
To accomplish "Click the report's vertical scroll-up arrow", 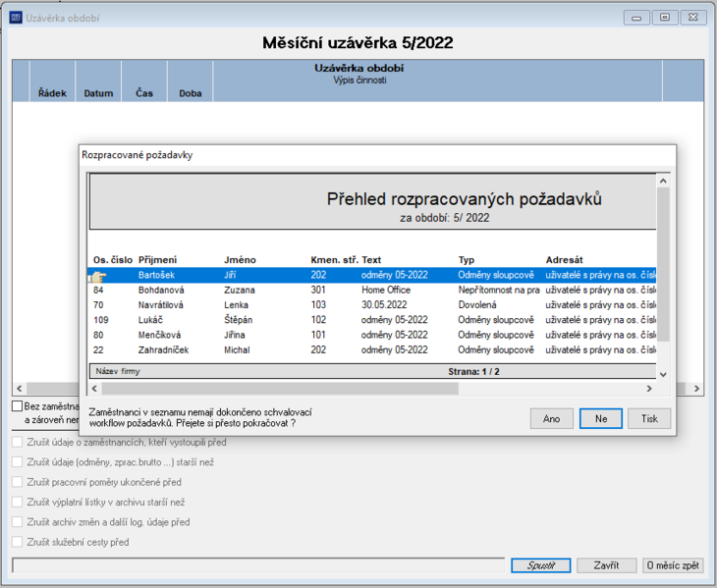I will click(663, 181).
